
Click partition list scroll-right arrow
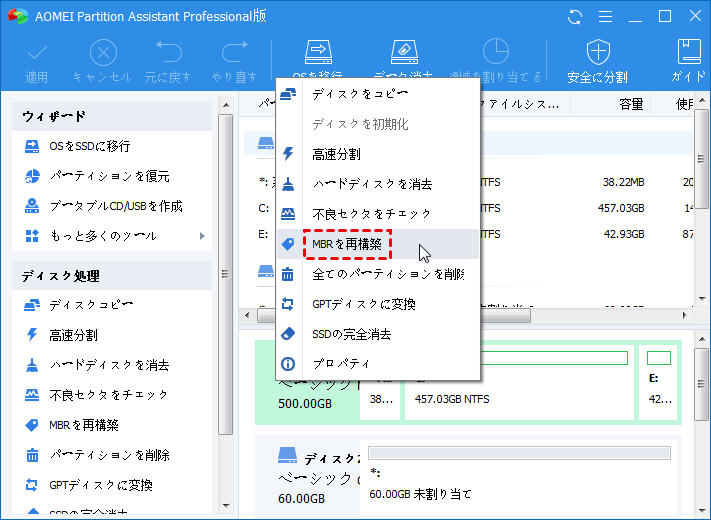coord(684,315)
